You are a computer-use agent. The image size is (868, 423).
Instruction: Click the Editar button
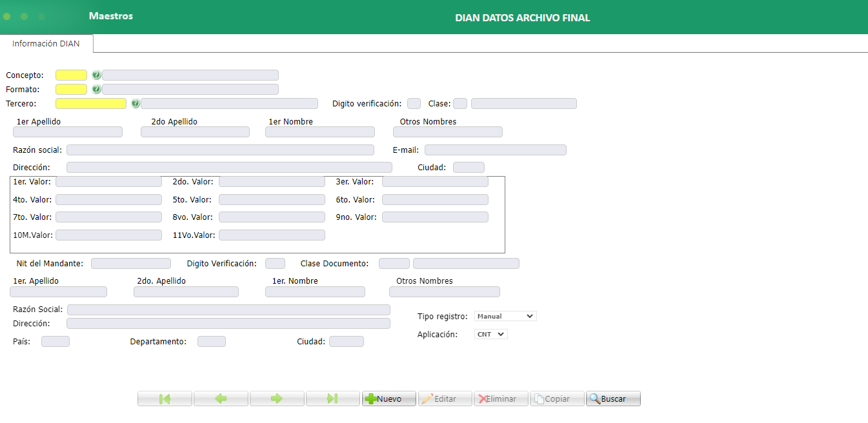coord(445,398)
